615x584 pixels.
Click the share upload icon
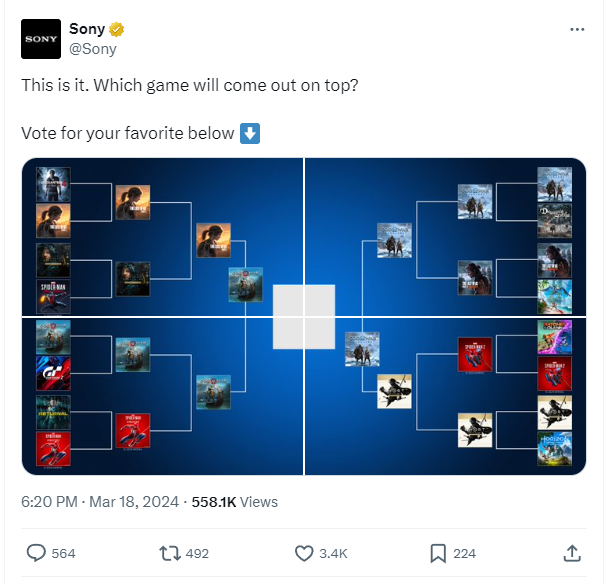572,553
